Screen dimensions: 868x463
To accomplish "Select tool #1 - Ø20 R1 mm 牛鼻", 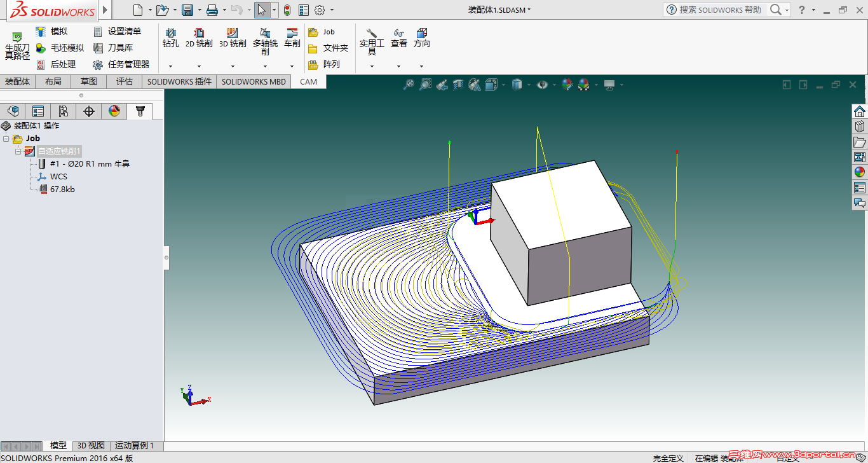I will 90,164.
